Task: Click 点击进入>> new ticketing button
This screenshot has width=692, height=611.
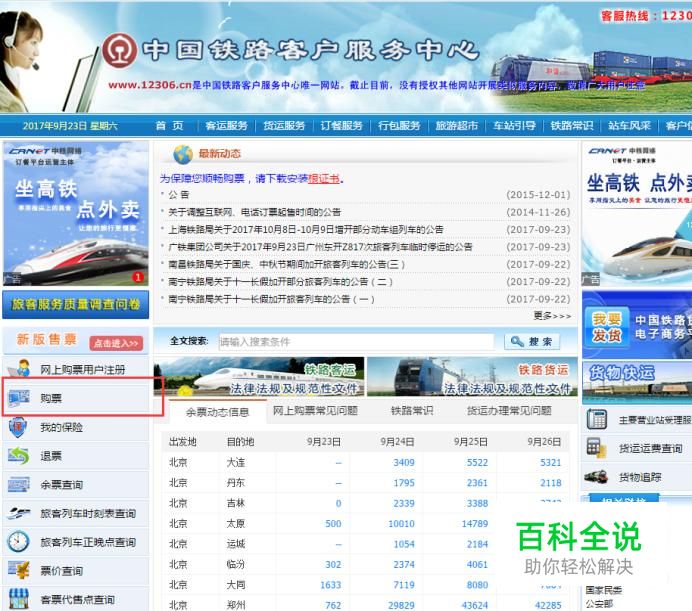Action: pos(116,343)
